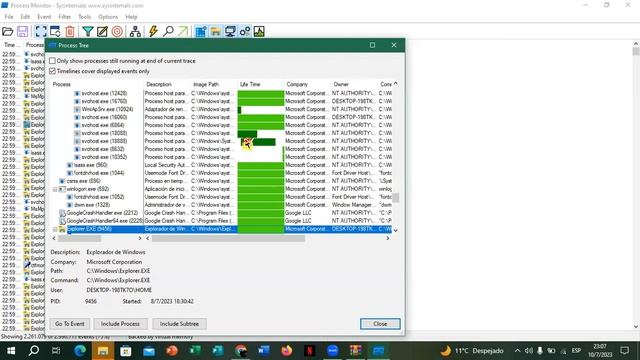Image resolution: width=640 pixels, height=360 pixels.
Task: Toggle Show Process and Thread Activity icon
Action: [245, 31]
